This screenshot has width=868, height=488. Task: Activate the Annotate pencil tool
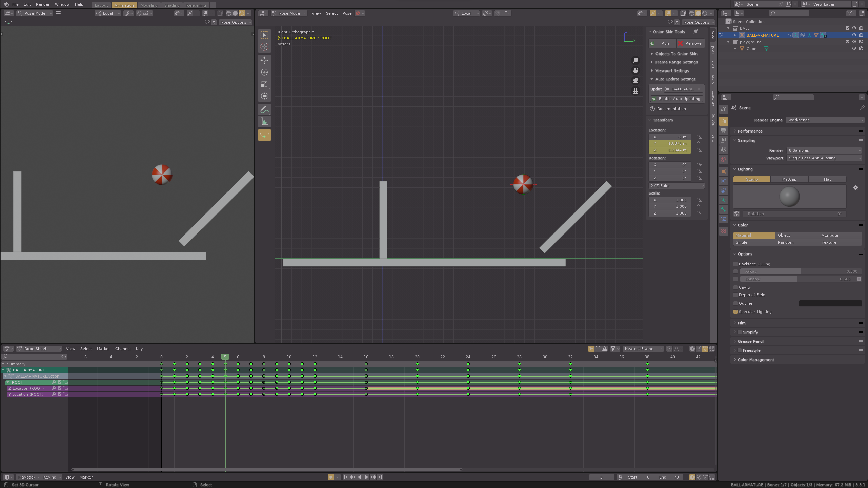pyautogui.click(x=264, y=110)
